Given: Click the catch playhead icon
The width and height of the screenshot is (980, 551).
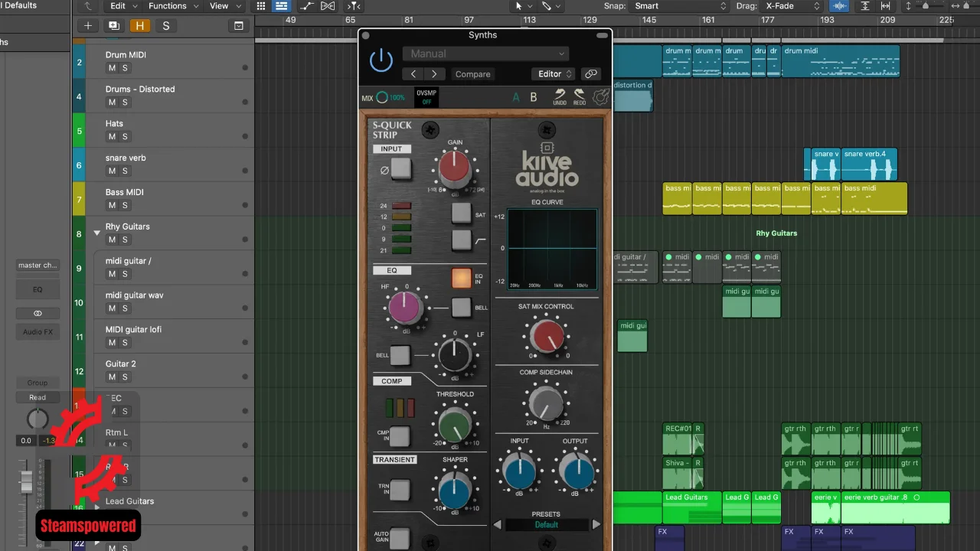Looking at the screenshot, I should coord(353,6).
